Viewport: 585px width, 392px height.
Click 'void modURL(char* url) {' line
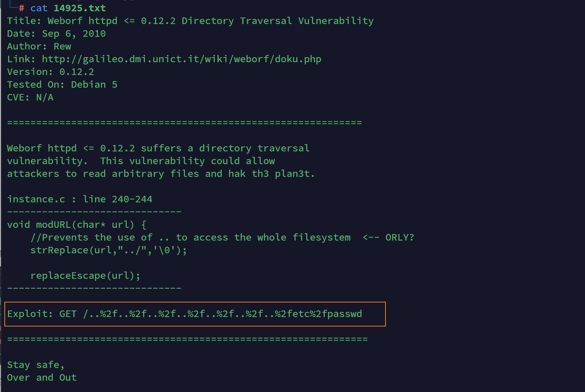(x=77, y=225)
